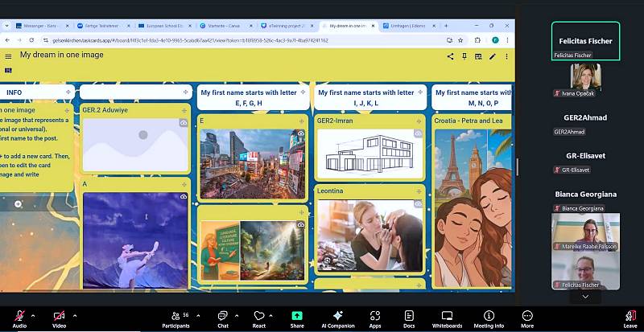Viewport: 644px width, 332px height.
Task: Open the Whiteboards tool
Action: pyautogui.click(x=447, y=319)
